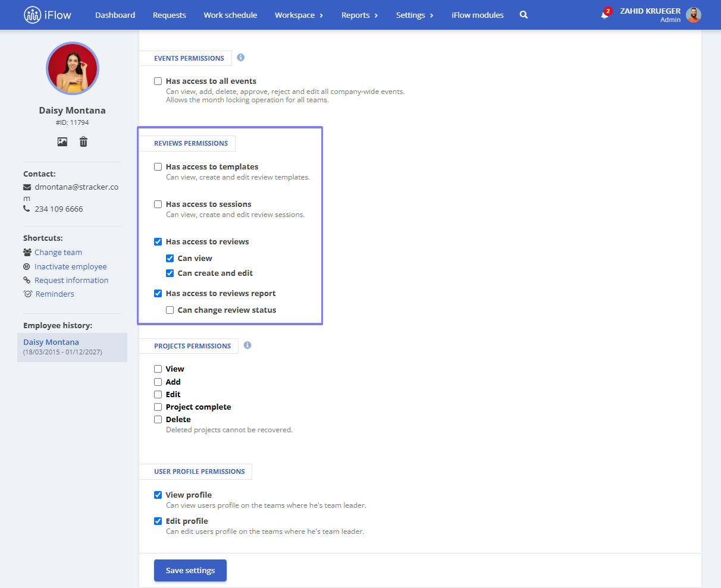The width and height of the screenshot is (721, 588).
Task: Click the #ID: 11794 text
Action: click(73, 122)
